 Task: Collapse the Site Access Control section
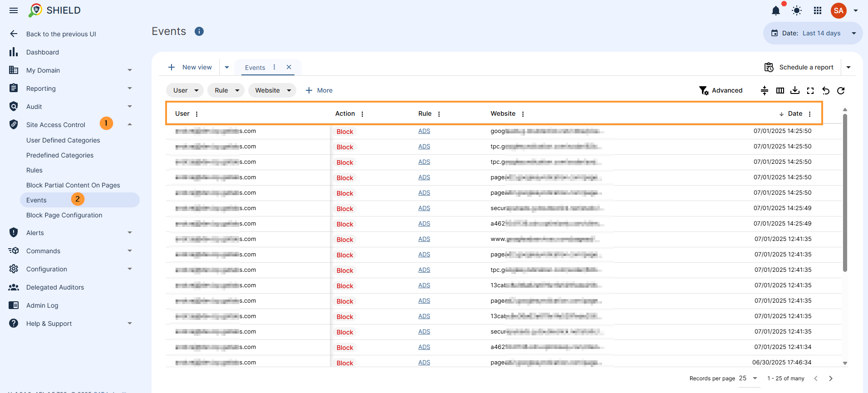(130, 124)
